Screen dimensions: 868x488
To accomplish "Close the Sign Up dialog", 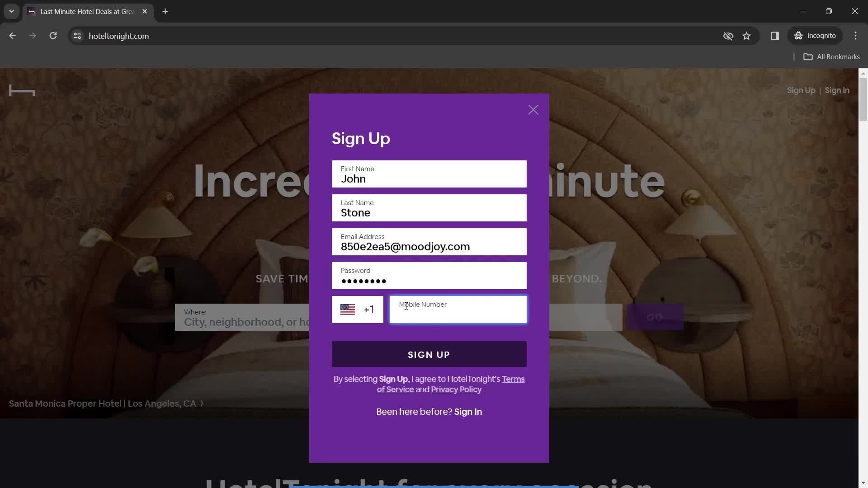I will pyautogui.click(x=533, y=110).
